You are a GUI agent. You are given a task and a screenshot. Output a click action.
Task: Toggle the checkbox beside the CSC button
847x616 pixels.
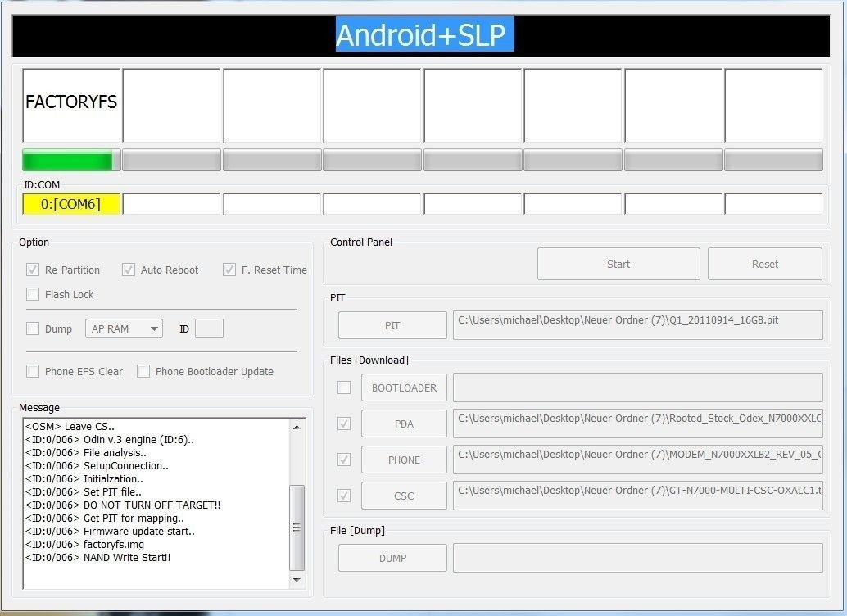coord(343,496)
